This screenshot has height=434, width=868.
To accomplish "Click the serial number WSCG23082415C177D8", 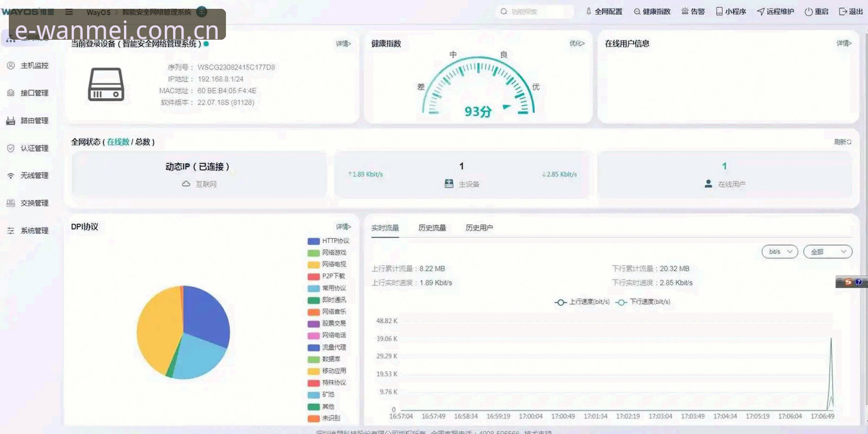I will pos(236,67).
